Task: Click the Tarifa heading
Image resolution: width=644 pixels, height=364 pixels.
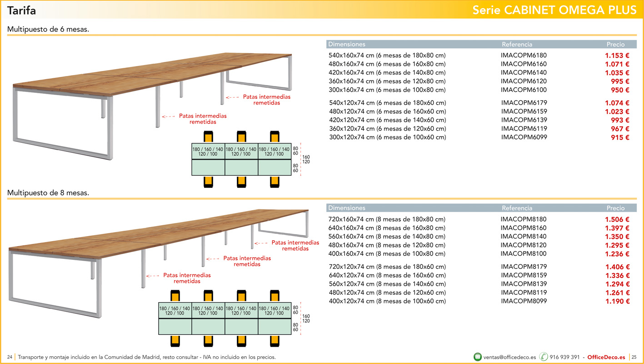Action: pos(21,10)
